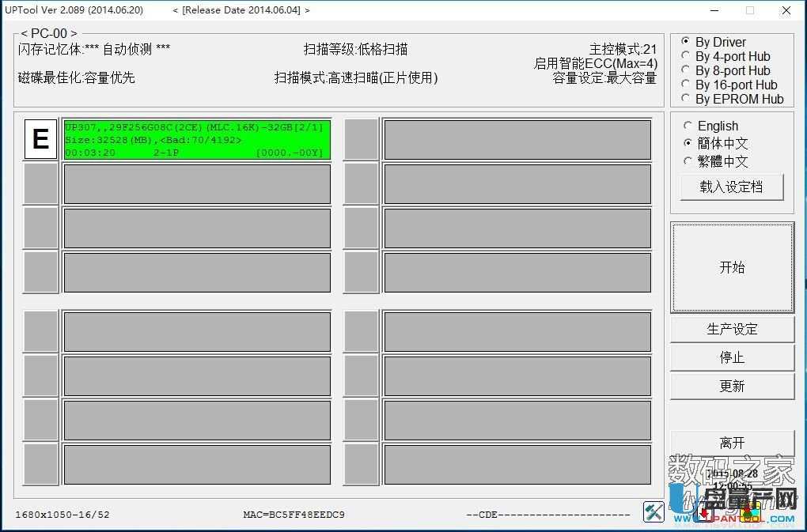Click the 更新 button to refresh
807x532 pixels.
pyautogui.click(x=732, y=386)
